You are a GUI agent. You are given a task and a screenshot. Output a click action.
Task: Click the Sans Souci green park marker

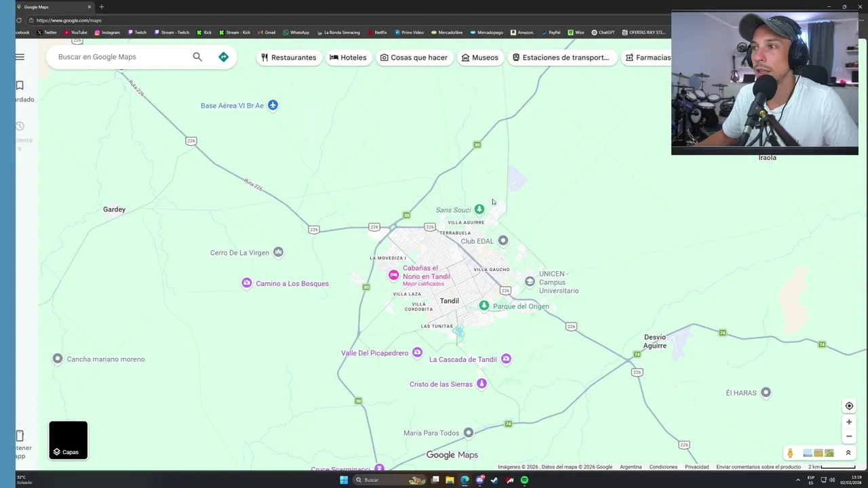click(x=479, y=209)
